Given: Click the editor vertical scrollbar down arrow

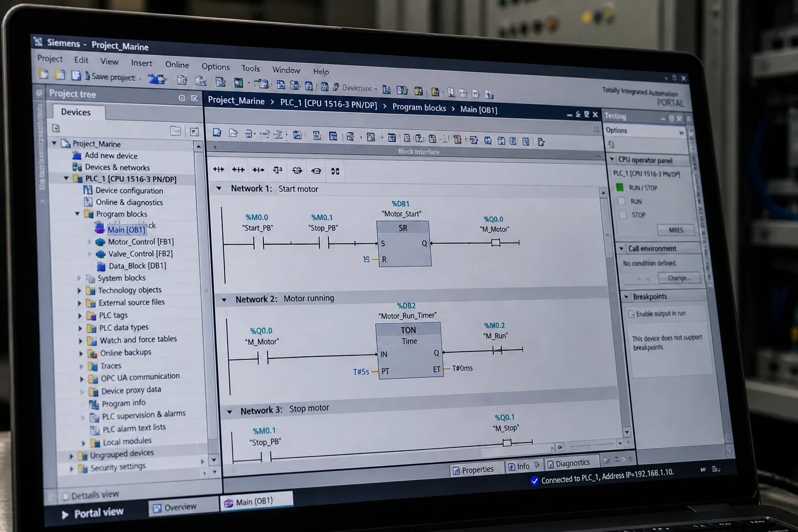Looking at the screenshot, I should 626,432.
